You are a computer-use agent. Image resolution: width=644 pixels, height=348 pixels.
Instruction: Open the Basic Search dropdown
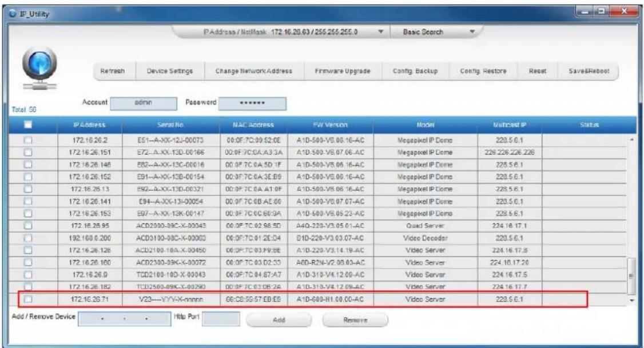pyautogui.click(x=472, y=31)
